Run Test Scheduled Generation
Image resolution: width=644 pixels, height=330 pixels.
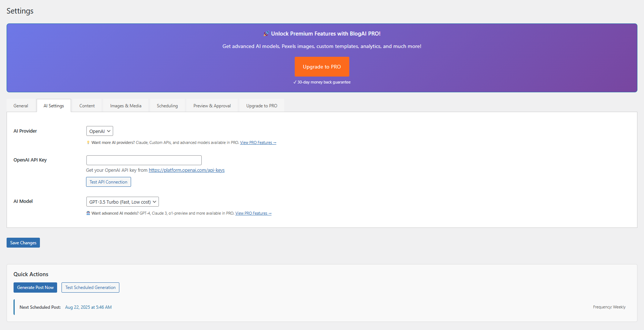pyautogui.click(x=90, y=288)
